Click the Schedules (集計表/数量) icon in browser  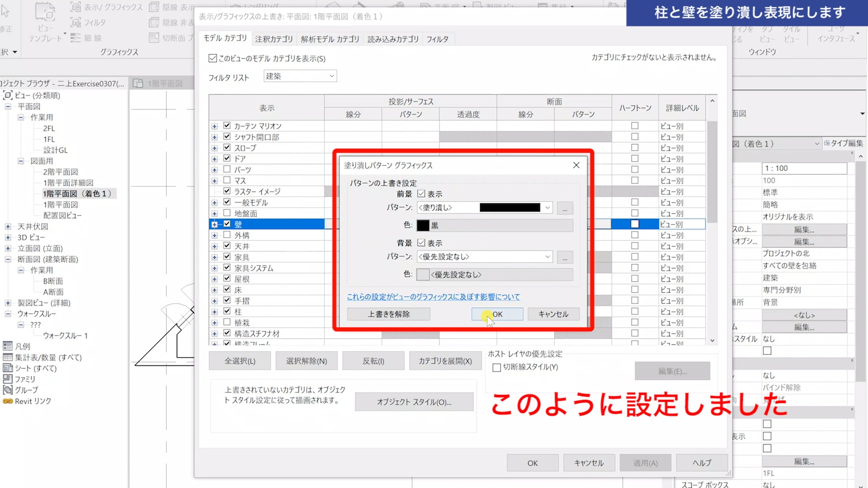8,357
